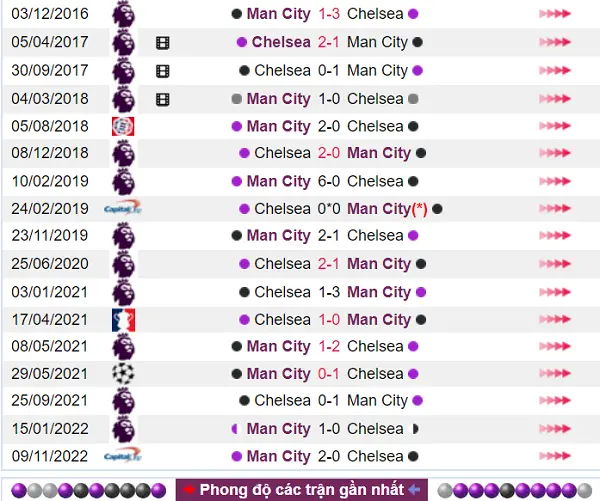
Task: Click 'Phong độ các trận gần nhất' banner
Action: pyautogui.click(x=302, y=490)
